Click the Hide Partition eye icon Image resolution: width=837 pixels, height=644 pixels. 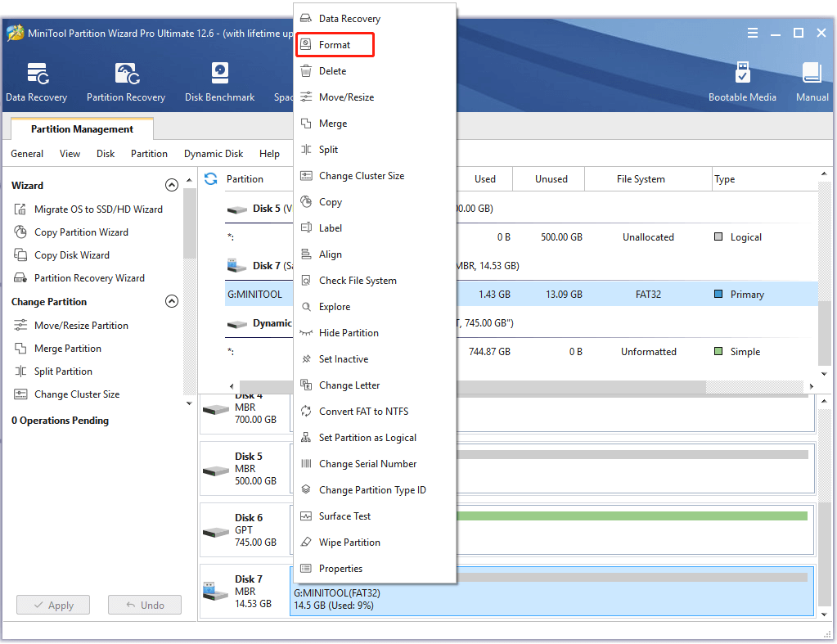click(306, 333)
